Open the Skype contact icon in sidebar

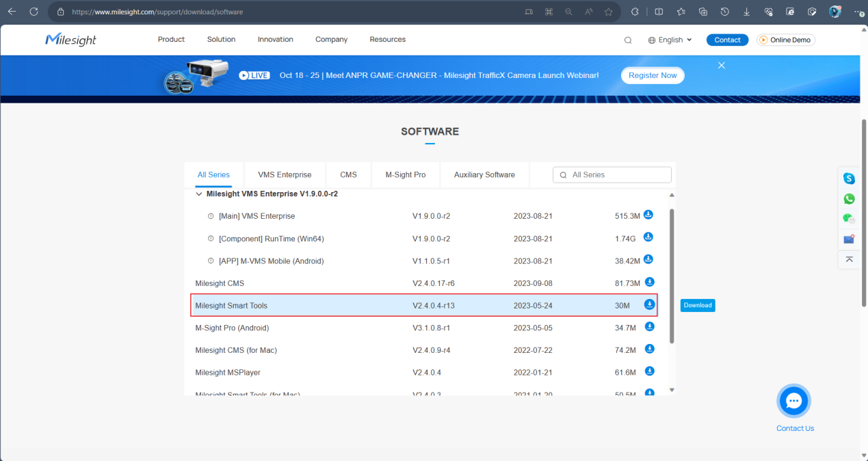[x=849, y=179]
